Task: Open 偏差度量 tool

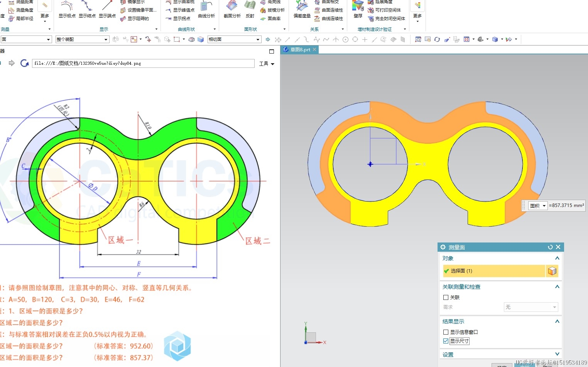Action: (302, 10)
